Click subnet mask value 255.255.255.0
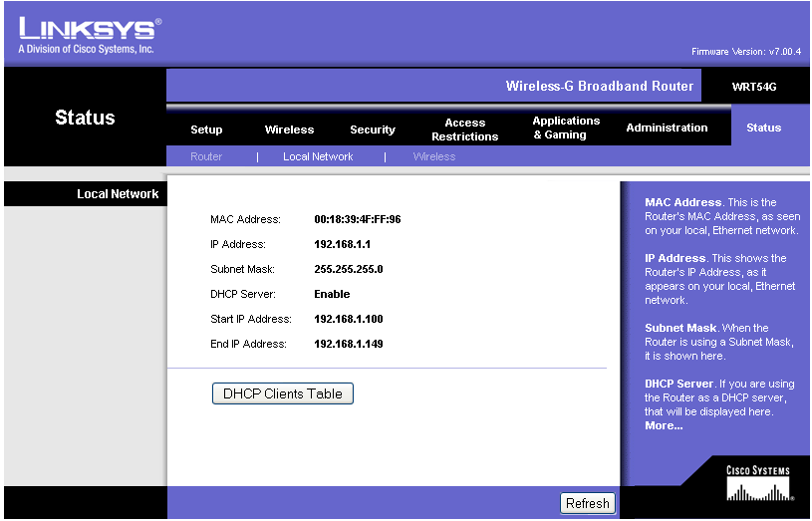The image size is (812, 521). point(349,269)
